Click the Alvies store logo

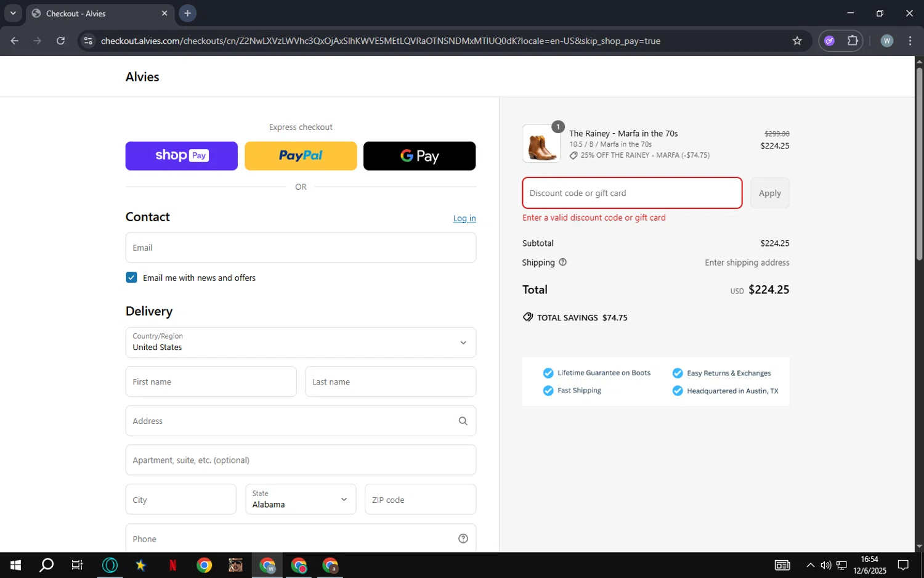(142, 77)
